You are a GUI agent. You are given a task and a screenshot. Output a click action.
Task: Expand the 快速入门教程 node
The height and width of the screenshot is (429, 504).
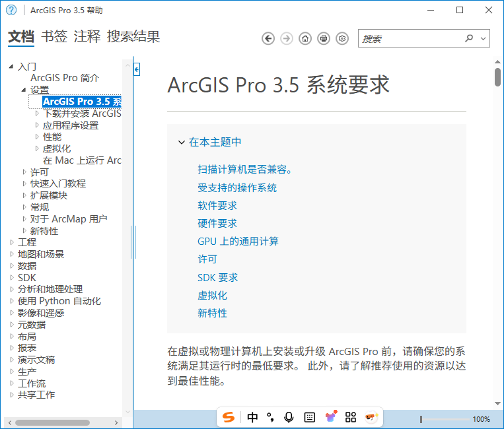(x=24, y=183)
